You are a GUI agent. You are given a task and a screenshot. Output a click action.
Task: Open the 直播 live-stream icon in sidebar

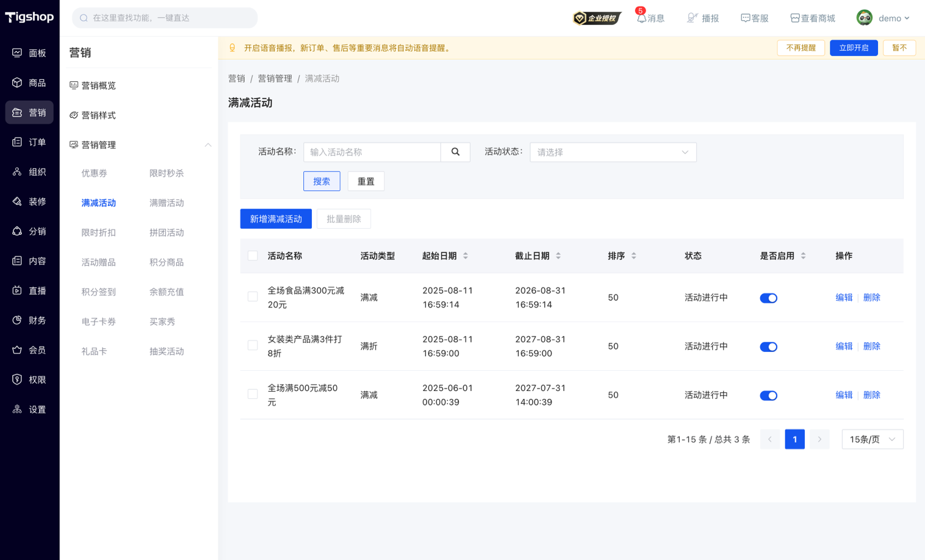click(17, 290)
